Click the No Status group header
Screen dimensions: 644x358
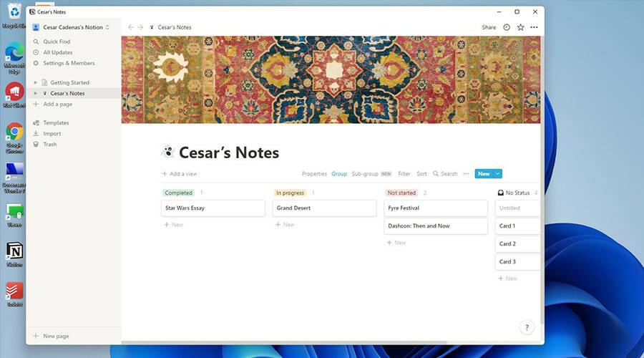(514, 193)
